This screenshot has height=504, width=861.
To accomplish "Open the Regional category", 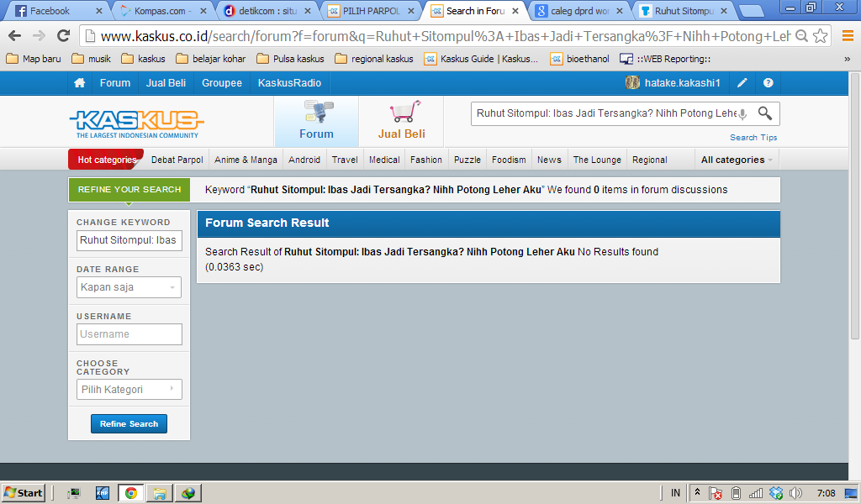I will pyautogui.click(x=650, y=160).
